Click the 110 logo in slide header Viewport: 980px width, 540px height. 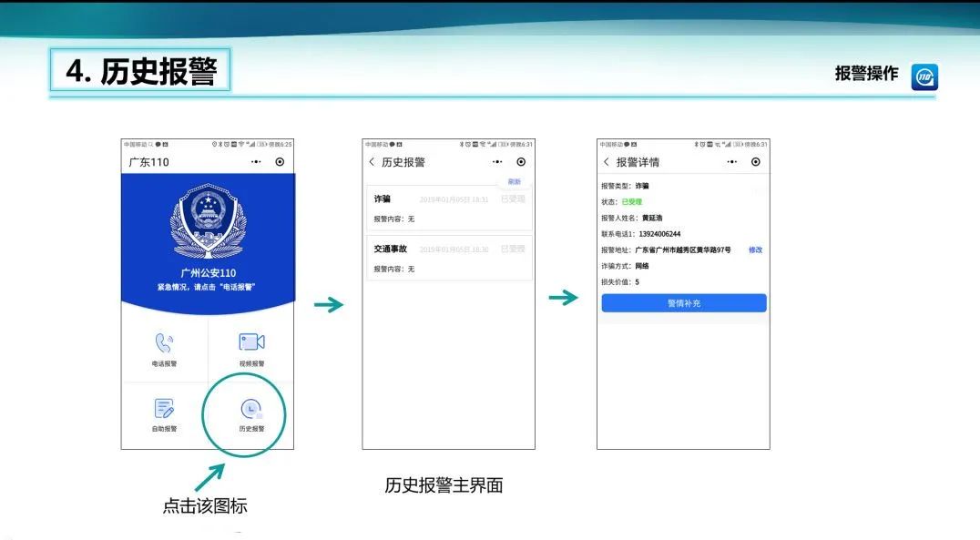point(924,77)
